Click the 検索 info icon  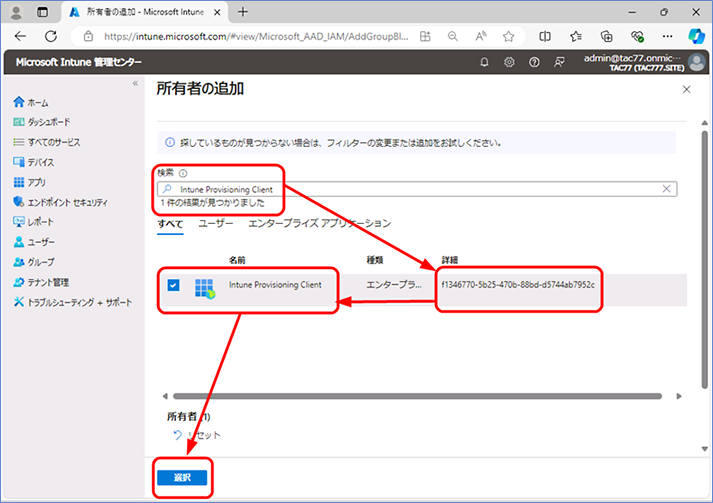[183, 173]
